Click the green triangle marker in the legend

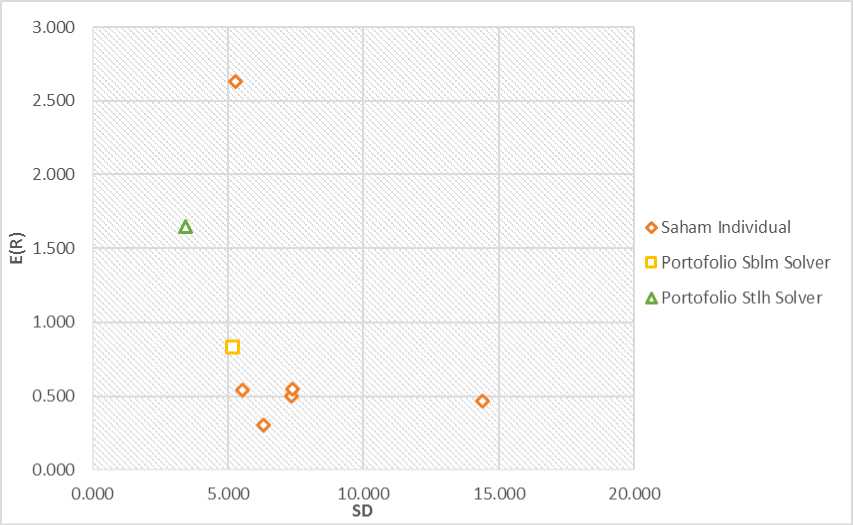coord(651,297)
